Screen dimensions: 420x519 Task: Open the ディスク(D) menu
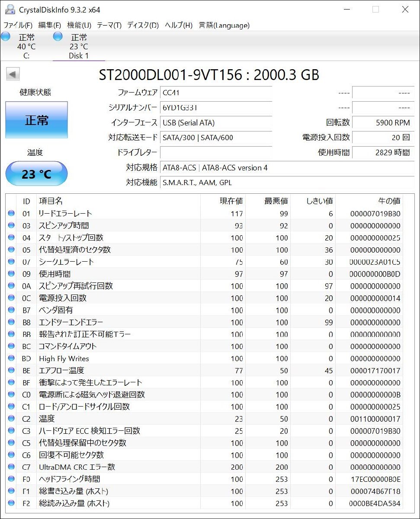pyautogui.click(x=143, y=25)
